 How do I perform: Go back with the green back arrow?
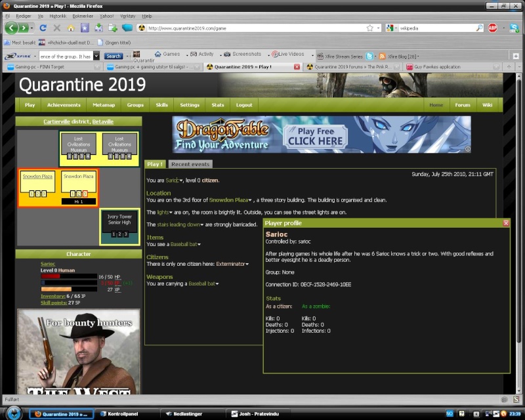pos(11,28)
